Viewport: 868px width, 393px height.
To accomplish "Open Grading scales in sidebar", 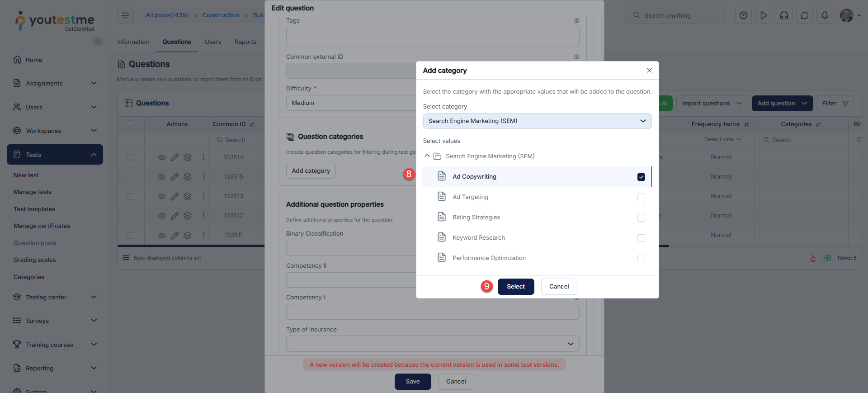I will point(35,260).
